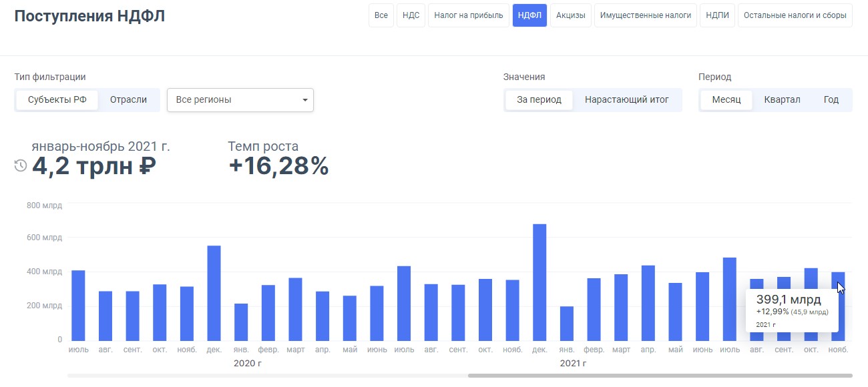868x387 pixels.
Task: Open the Налог на прибыль tab
Action: click(x=469, y=15)
